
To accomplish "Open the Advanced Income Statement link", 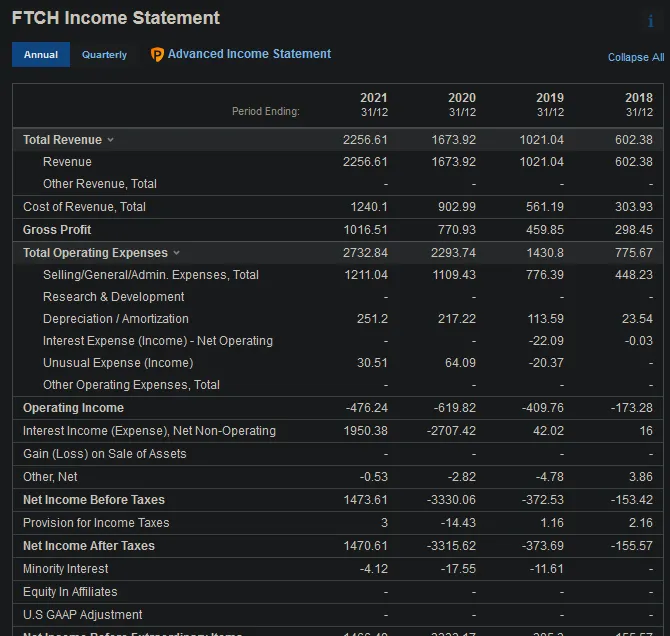I will [x=249, y=54].
